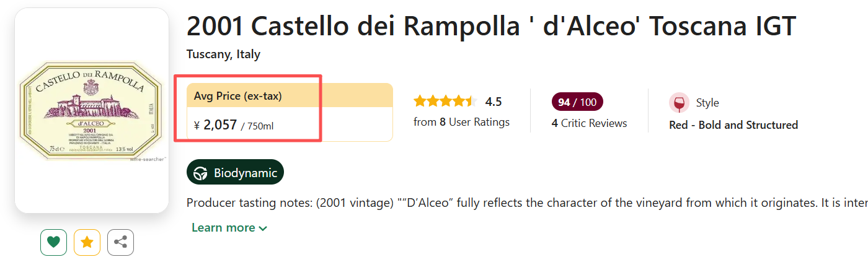868x257 pixels.
Task: Click the Biodynamic label text
Action: point(246,173)
